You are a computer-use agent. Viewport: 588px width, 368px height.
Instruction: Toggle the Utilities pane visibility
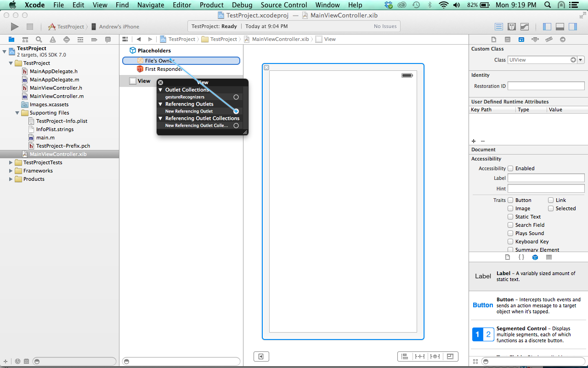pos(572,27)
